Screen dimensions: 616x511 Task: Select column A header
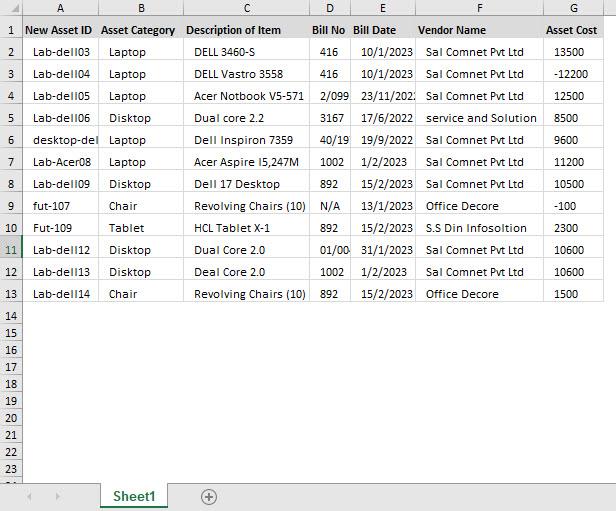tap(60, 8)
